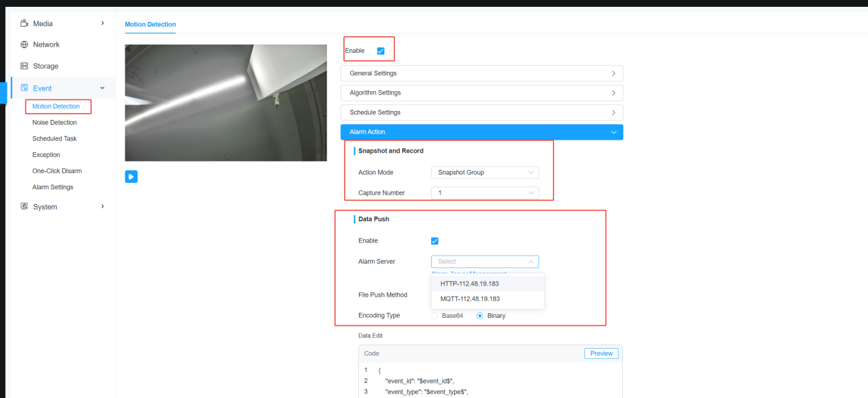Open Scheduled Task page
This screenshot has height=398, width=868.
pyautogui.click(x=55, y=138)
